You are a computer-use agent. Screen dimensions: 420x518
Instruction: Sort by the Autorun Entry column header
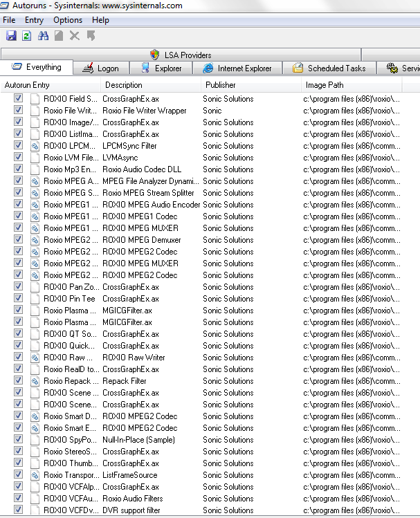point(51,85)
